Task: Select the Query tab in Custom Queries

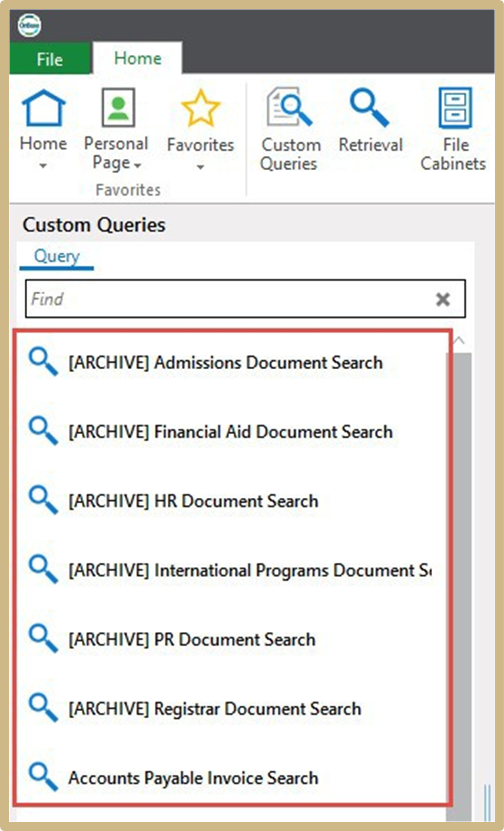Action: tap(57, 256)
